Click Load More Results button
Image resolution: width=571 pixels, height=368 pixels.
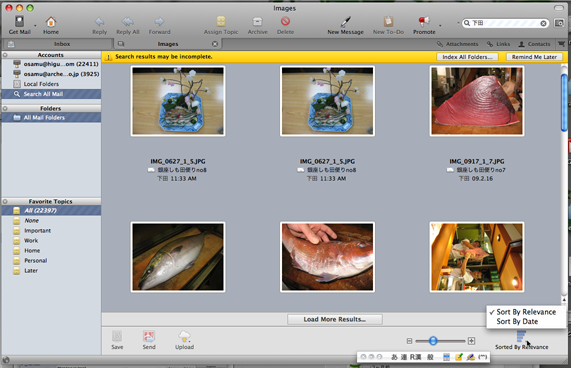tap(335, 319)
